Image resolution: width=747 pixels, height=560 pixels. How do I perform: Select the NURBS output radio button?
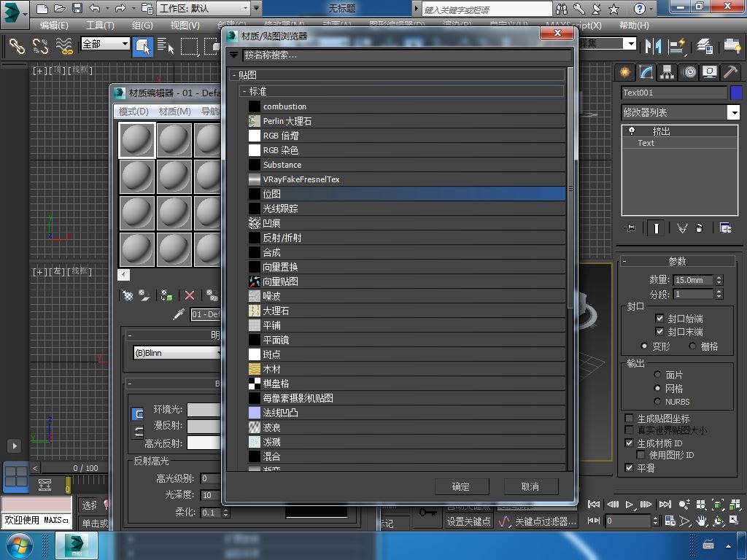(657, 401)
